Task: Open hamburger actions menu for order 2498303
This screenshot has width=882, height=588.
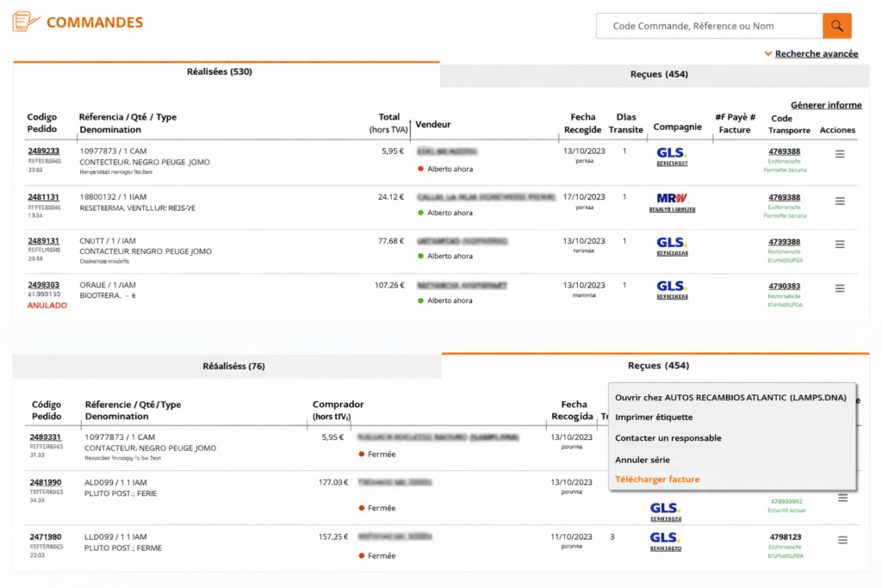Action: pos(840,288)
